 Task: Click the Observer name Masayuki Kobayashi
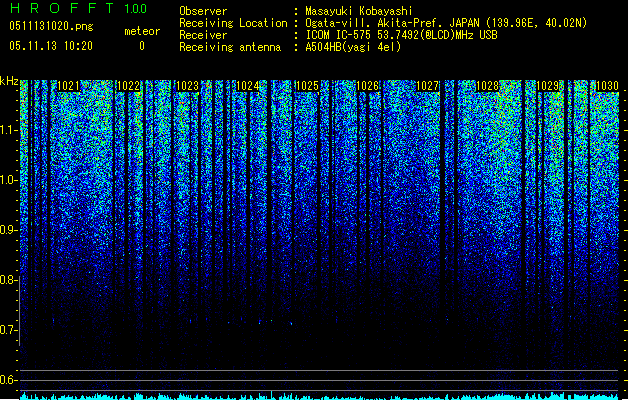pyautogui.click(x=359, y=11)
